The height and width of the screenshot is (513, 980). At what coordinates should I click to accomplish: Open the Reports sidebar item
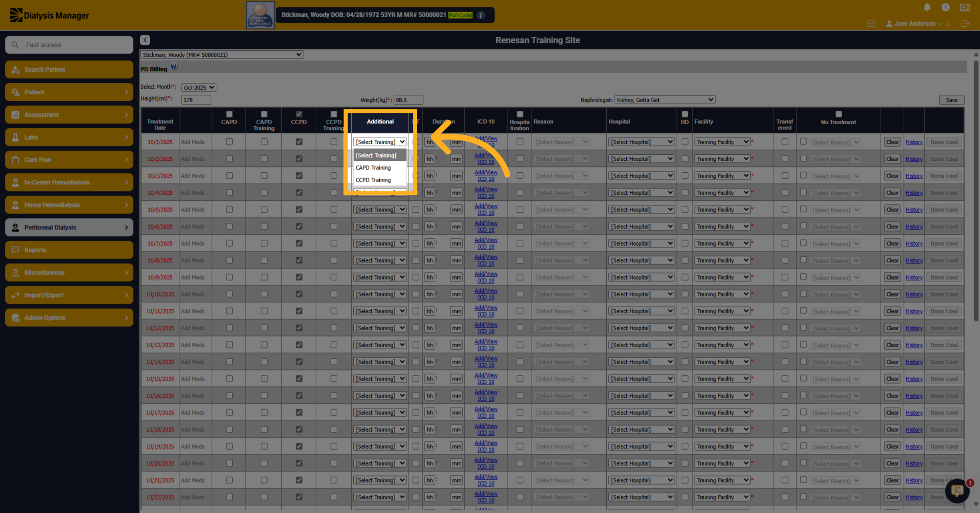(x=69, y=250)
